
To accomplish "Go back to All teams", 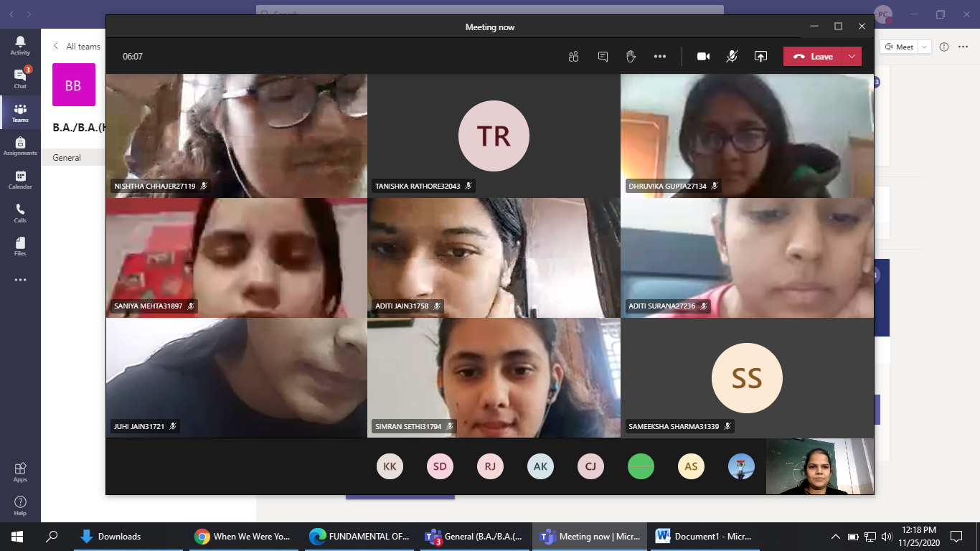I will (77, 47).
